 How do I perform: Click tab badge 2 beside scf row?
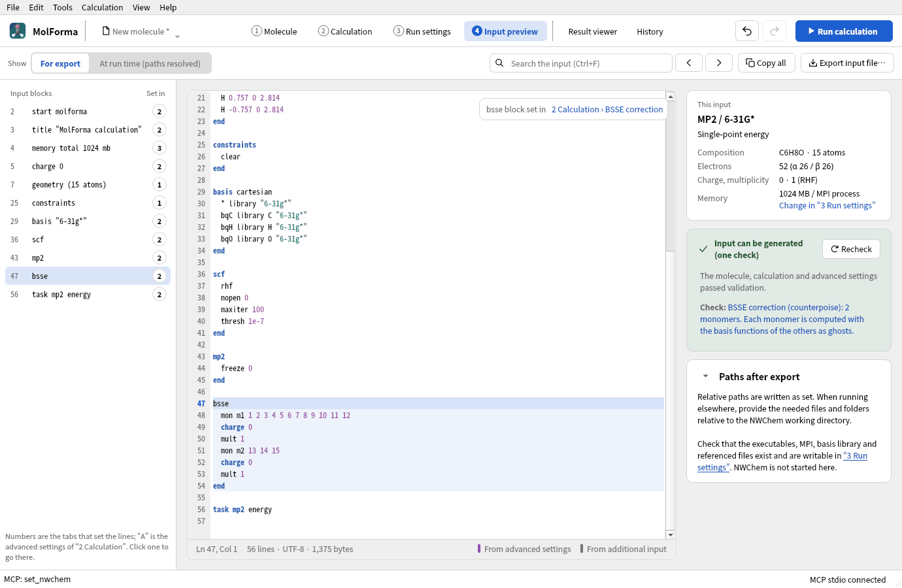pyautogui.click(x=159, y=240)
